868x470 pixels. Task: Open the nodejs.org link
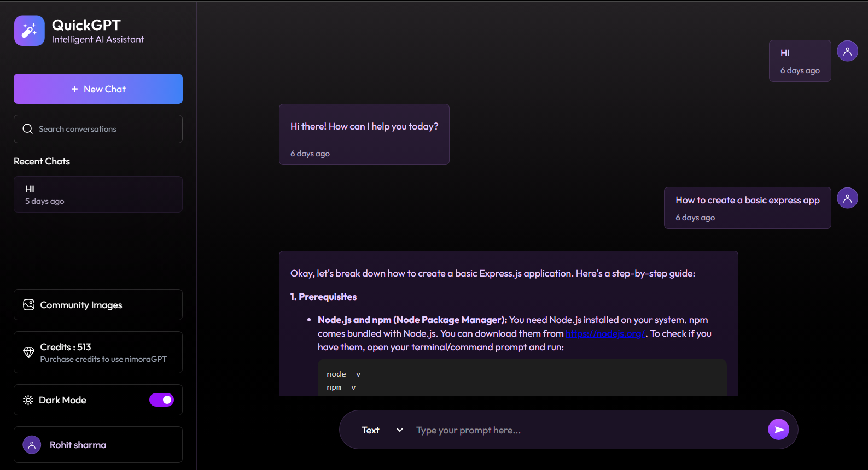point(605,333)
